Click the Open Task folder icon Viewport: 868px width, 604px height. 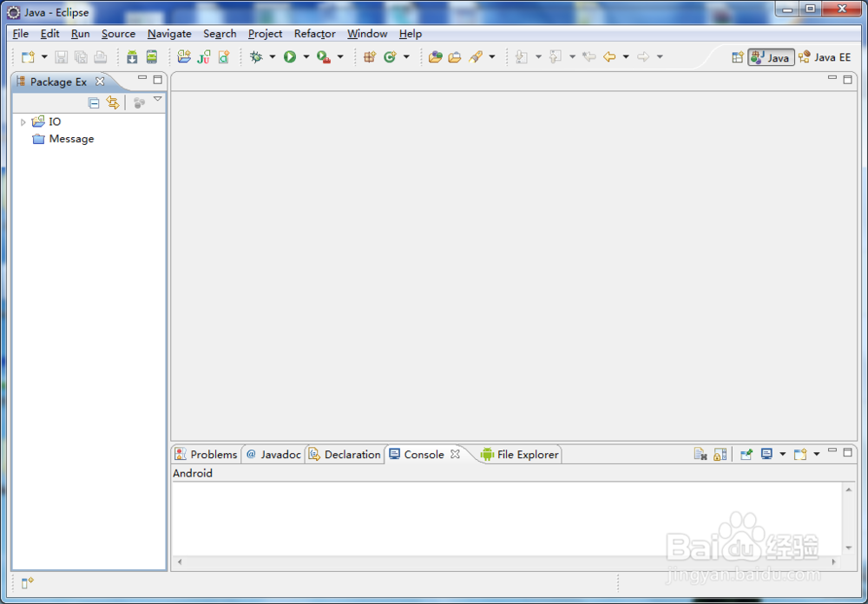(455, 57)
